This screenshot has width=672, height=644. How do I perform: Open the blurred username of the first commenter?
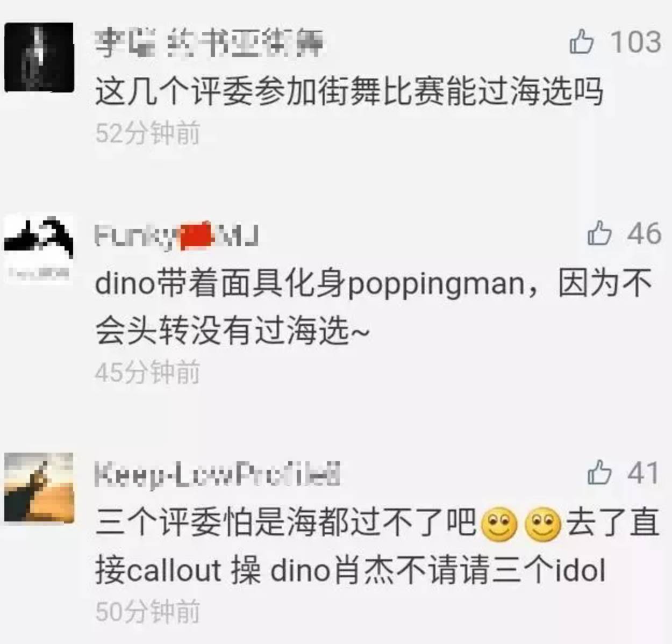210,42
